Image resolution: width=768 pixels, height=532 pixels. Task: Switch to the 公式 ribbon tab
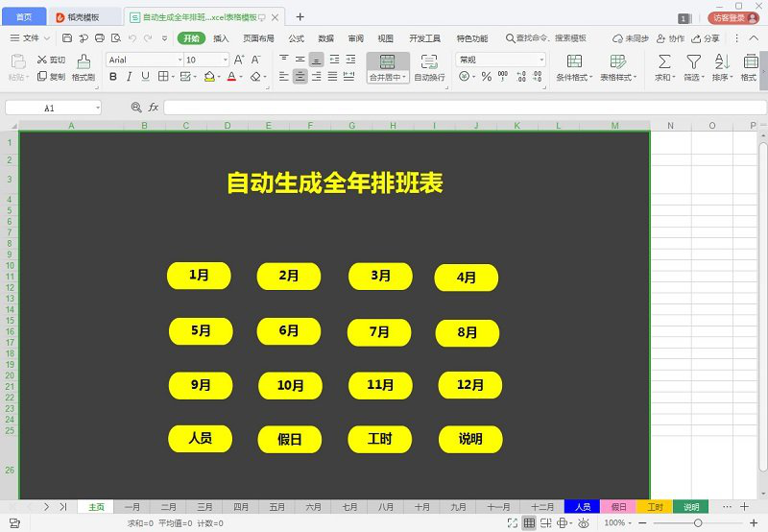point(297,38)
